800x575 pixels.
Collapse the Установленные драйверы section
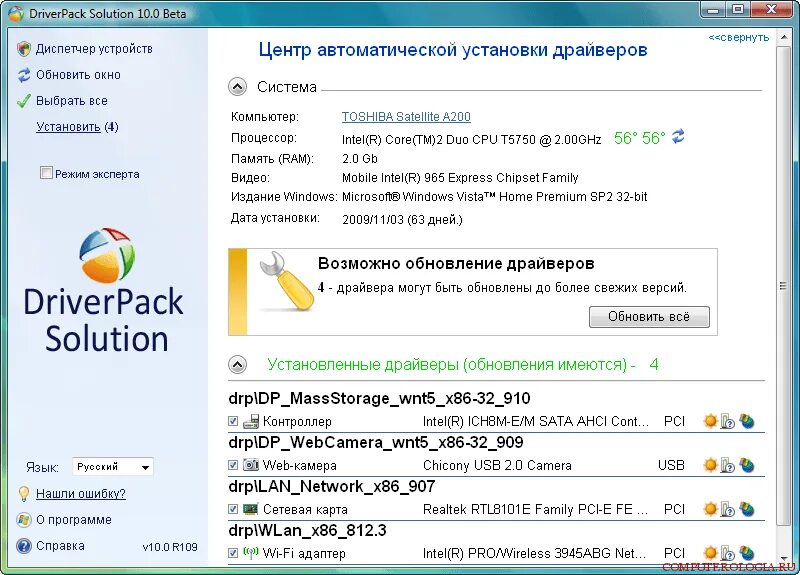(237, 364)
